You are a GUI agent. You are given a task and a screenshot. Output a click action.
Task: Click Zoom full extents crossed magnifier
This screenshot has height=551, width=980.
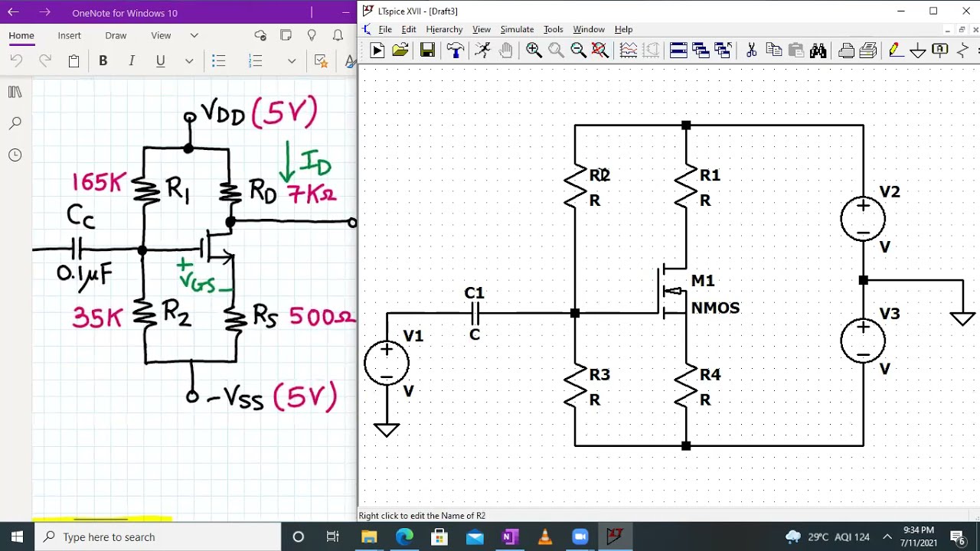[x=600, y=51]
